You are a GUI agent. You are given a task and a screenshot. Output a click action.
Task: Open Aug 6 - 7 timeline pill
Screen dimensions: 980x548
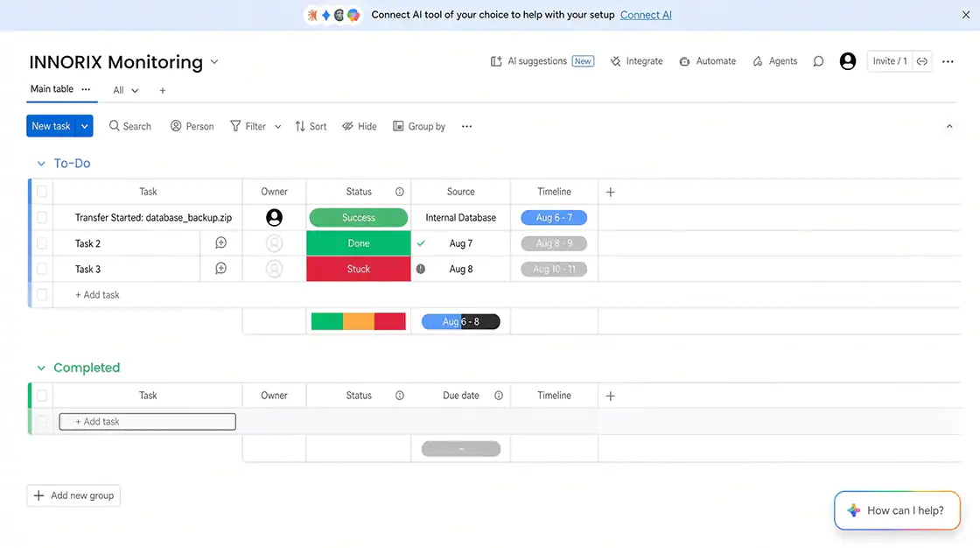[554, 218]
